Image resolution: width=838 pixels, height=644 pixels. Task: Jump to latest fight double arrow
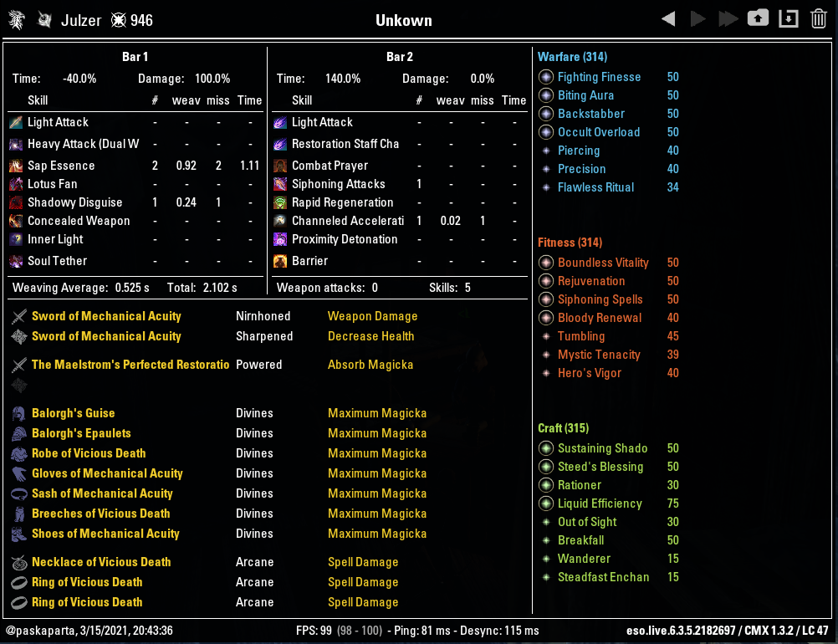click(x=728, y=19)
